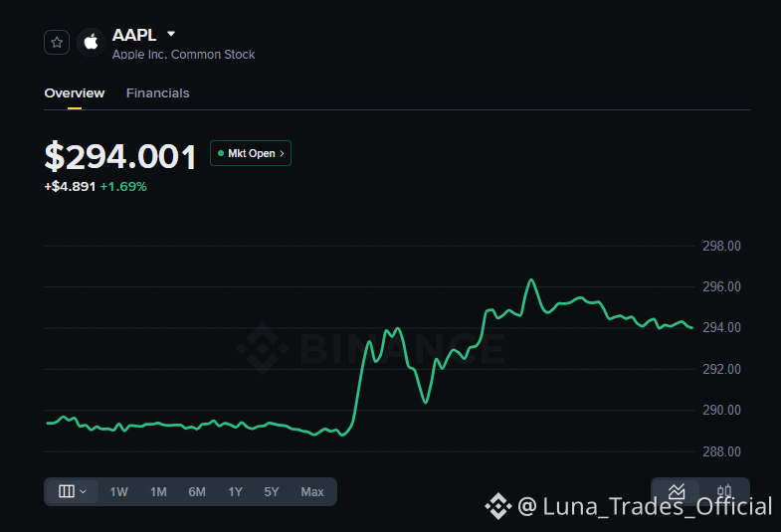781x532 pixels.
Task: Click the 298.00 axis label
Action: [x=721, y=246]
